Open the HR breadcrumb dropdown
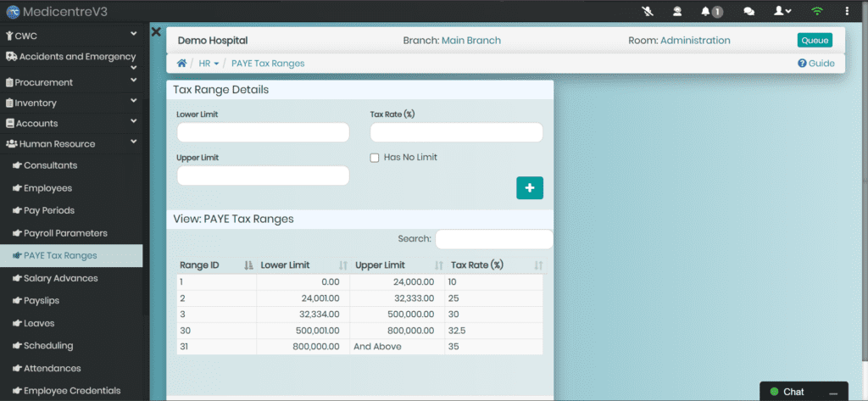 point(209,63)
